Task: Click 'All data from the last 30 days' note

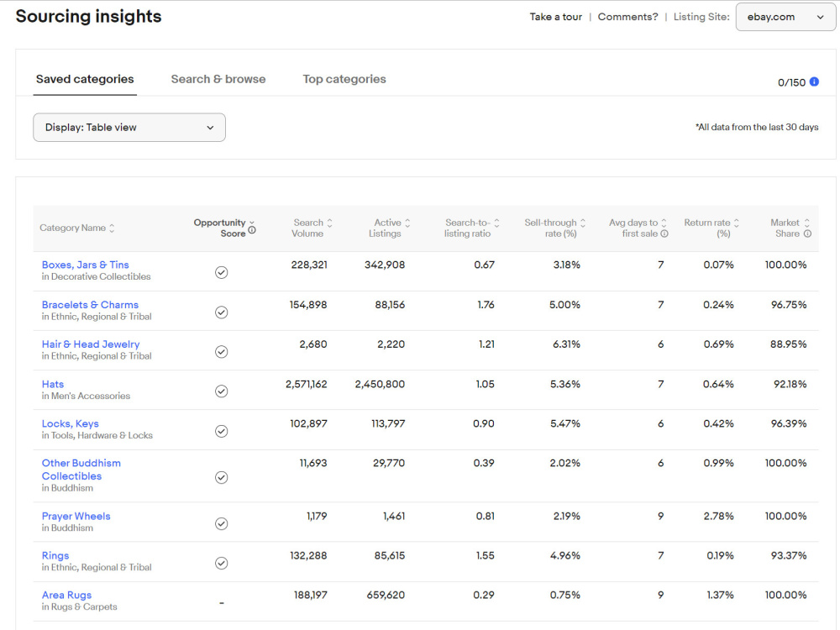Action: coord(757,128)
